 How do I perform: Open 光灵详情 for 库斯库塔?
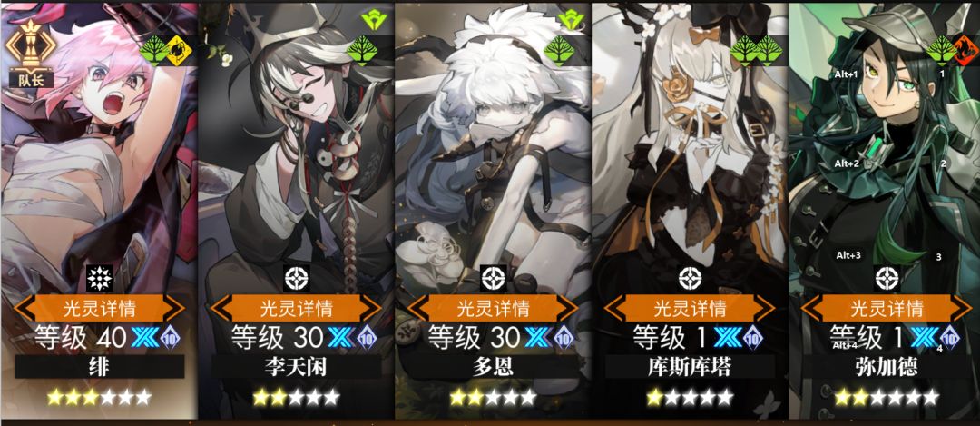(x=690, y=307)
